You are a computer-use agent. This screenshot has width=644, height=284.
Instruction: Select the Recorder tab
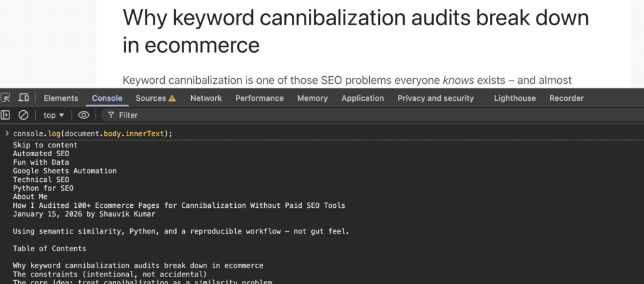tap(567, 98)
